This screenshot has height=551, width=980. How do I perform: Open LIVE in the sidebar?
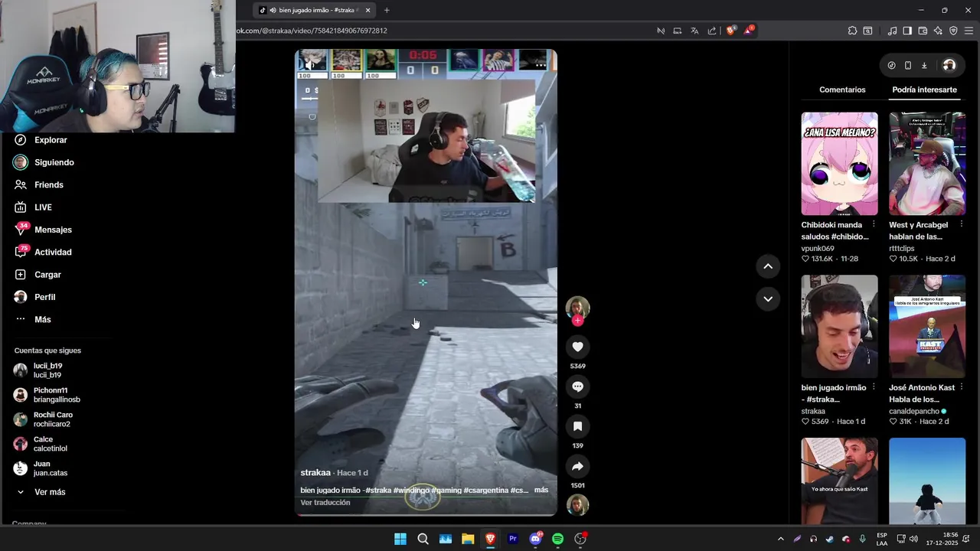click(43, 207)
